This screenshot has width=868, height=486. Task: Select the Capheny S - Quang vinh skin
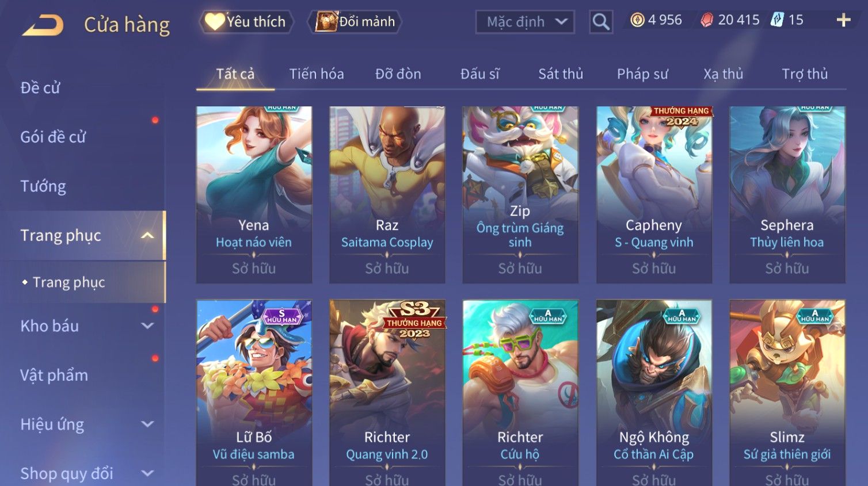click(x=654, y=194)
